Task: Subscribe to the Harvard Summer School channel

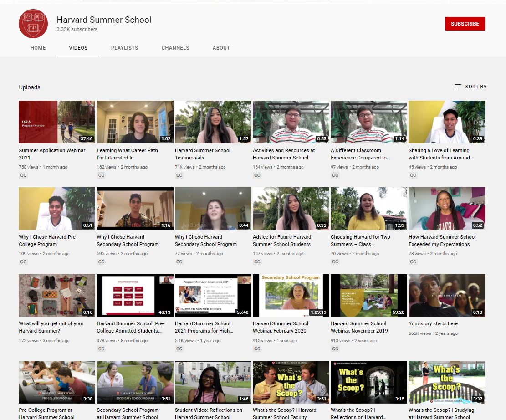Action: [x=465, y=24]
